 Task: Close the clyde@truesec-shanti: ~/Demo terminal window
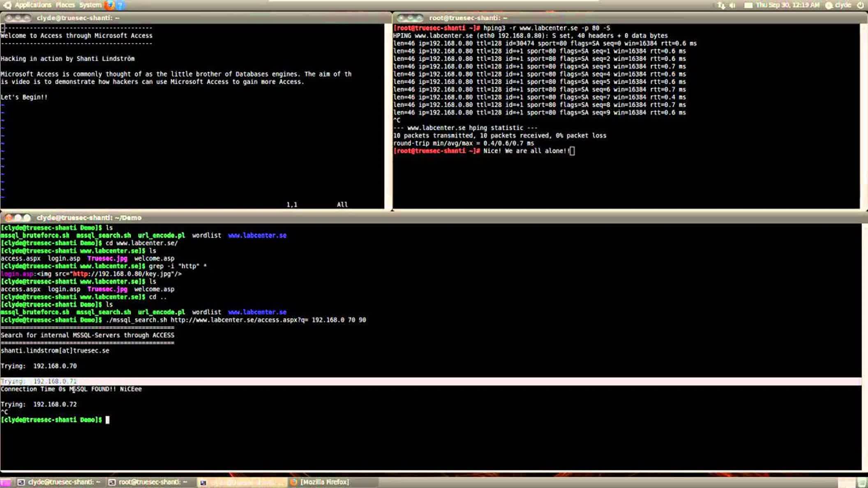click(9, 218)
